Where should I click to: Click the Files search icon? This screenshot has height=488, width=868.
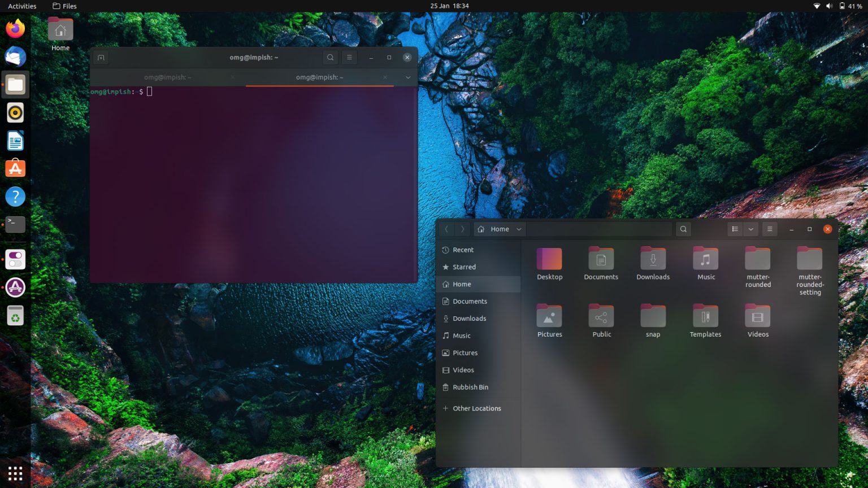(x=683, y=229)
